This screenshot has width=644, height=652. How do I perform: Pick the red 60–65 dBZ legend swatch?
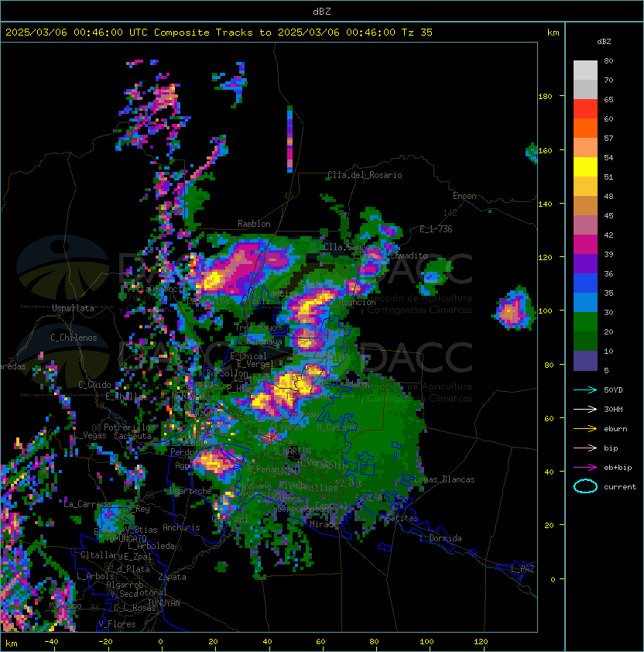pyautogui.click(x=585, y=109)
